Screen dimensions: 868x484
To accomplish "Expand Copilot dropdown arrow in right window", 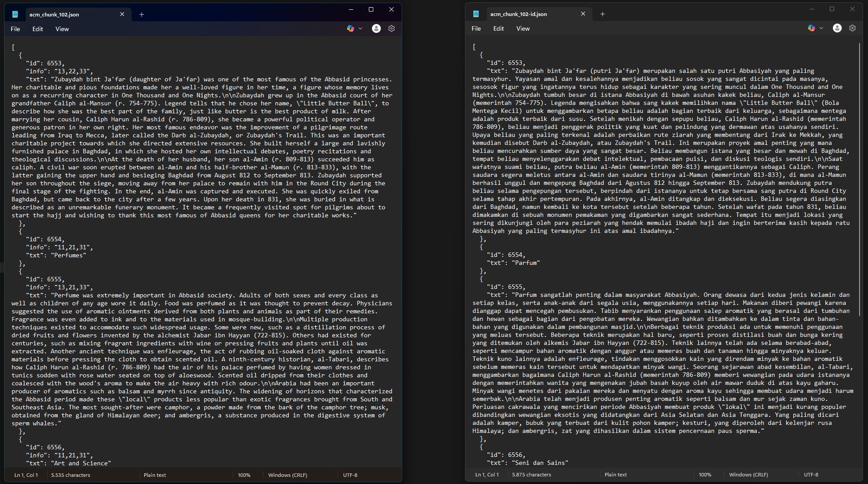I will [821, 28].
